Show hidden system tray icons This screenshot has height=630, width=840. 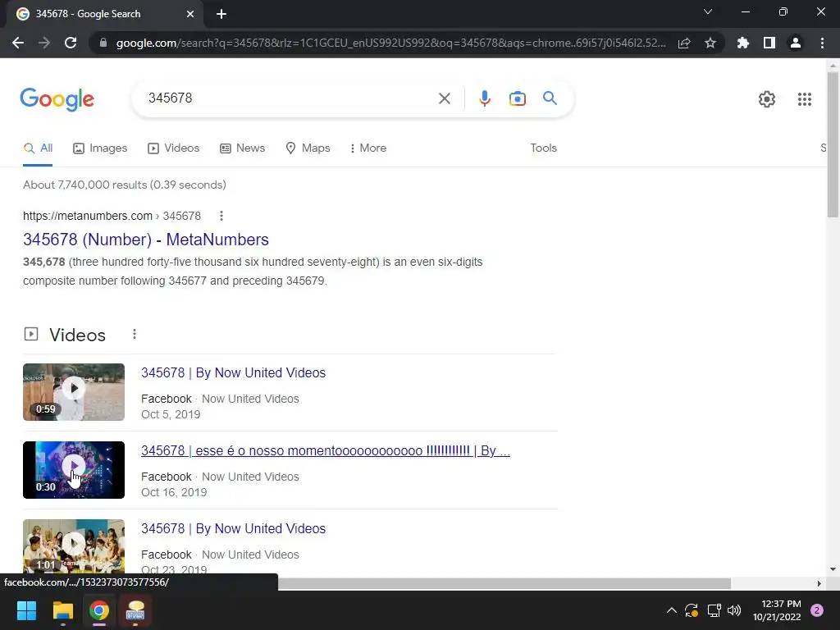(671, 610)
